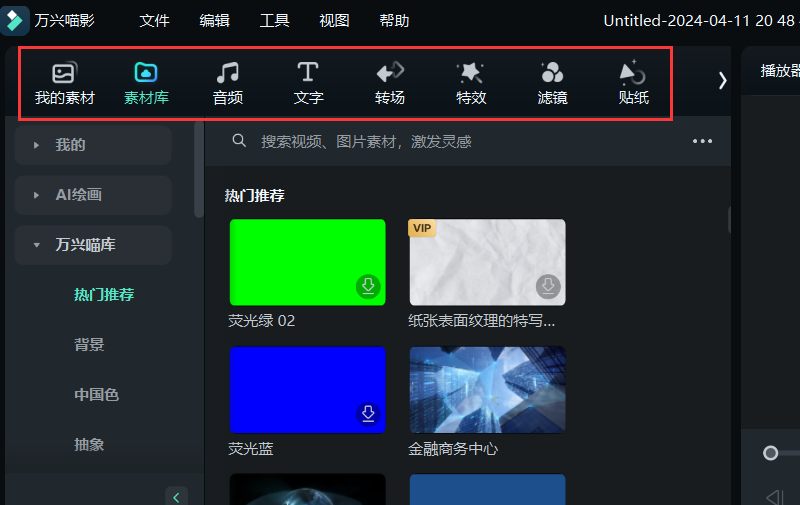Show more tabs with right chevron

pos(722,81)
